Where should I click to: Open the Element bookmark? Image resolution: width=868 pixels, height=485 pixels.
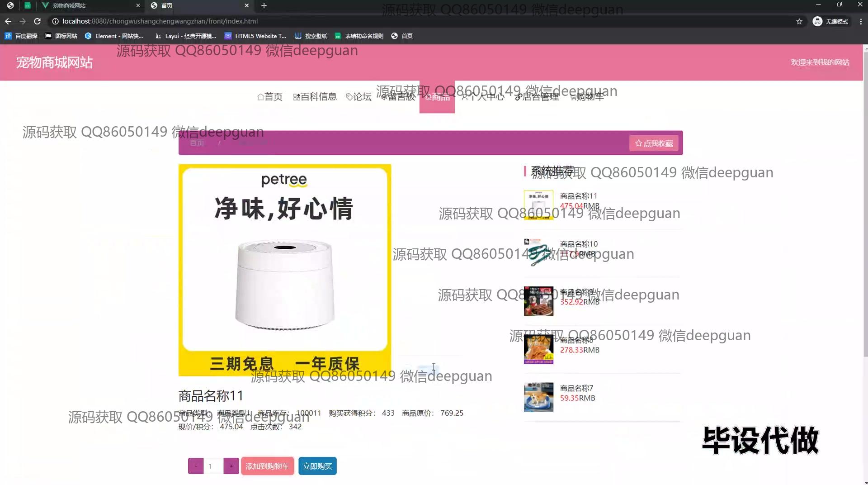114,36
